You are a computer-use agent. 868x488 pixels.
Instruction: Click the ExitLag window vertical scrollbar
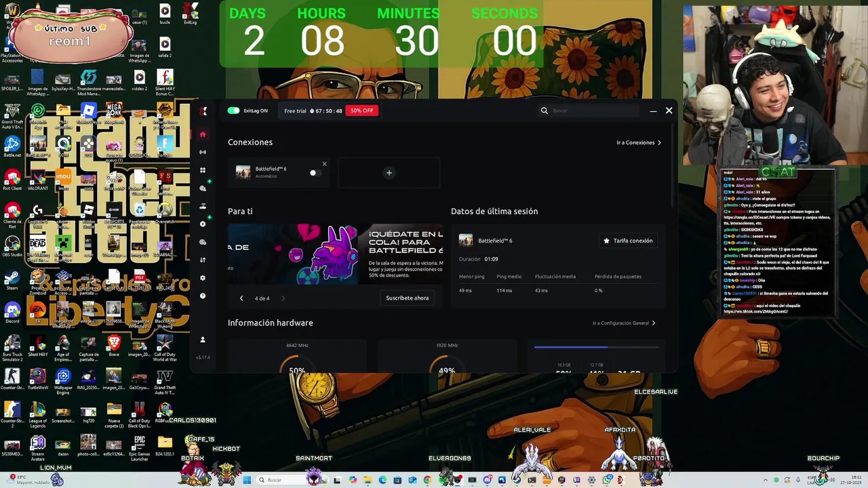[x=673, y=166]
